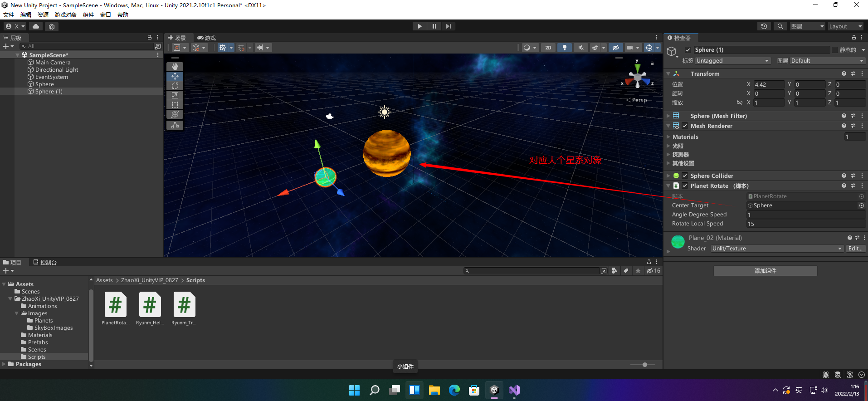
Task: Collapse the SampleScene hierarchy
Action: (x=18, y=55)
